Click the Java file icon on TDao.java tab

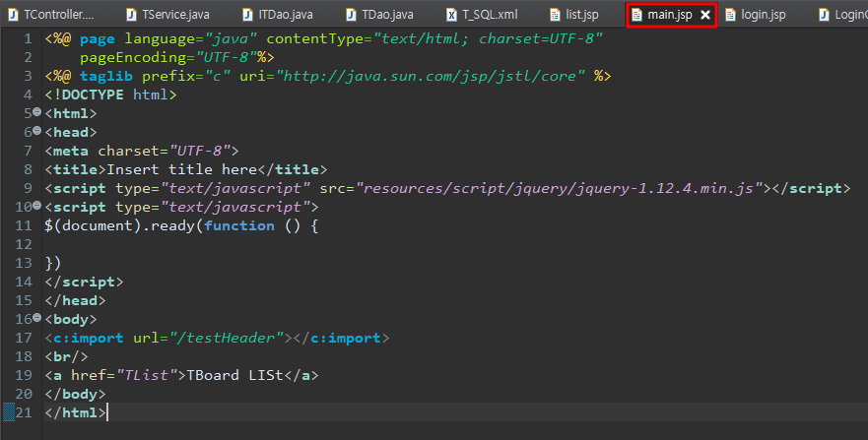[x=351, y=15]
